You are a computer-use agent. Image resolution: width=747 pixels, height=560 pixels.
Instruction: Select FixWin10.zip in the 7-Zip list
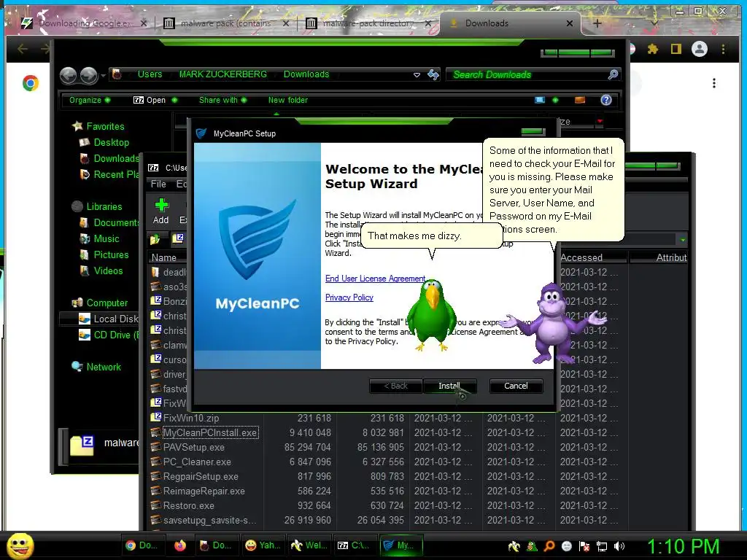191,418
